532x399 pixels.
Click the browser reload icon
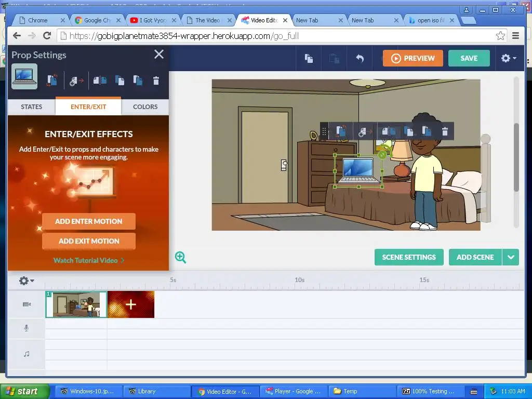point(47,36)
